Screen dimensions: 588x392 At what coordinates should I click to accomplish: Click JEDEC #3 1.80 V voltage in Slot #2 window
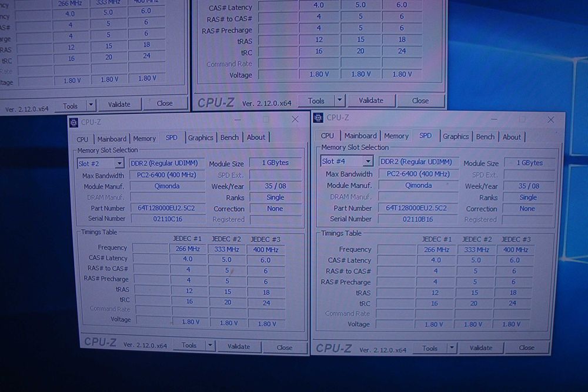point(267,323)
